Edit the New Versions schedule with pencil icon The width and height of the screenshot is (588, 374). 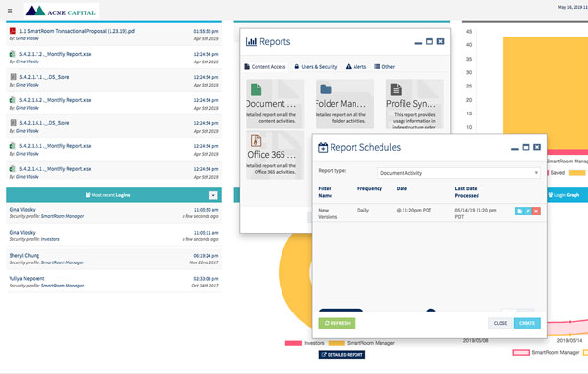click(x=527, y=212)
